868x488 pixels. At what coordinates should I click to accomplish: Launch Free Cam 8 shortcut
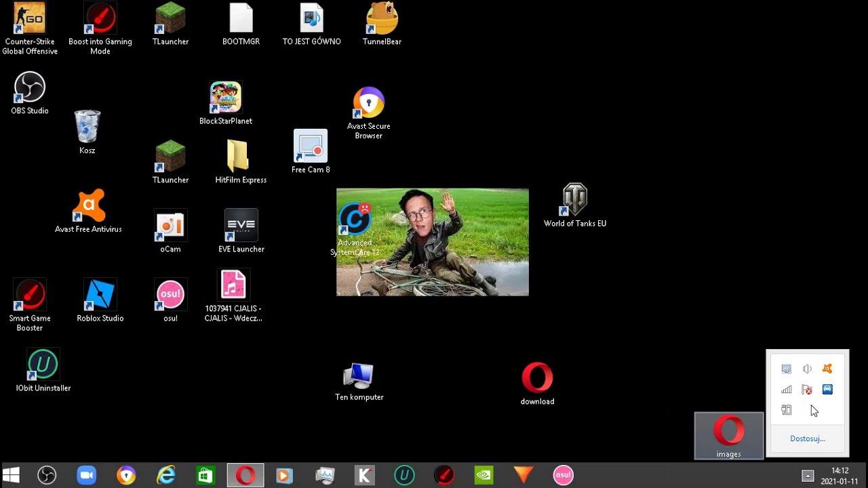tap(311, 152)
